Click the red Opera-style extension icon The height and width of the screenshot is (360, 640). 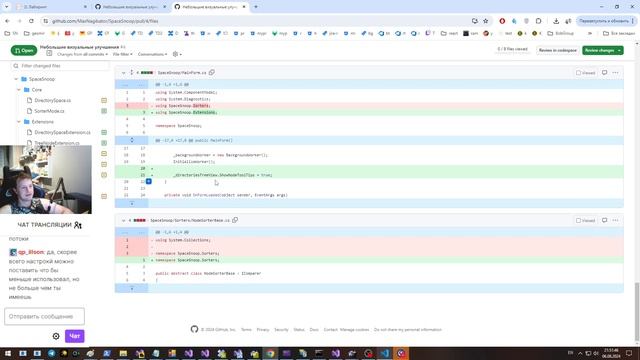(502, 21)
